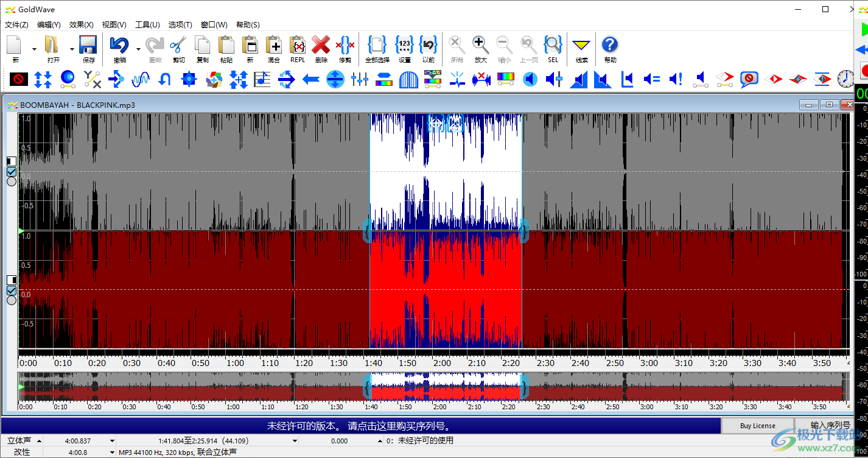Click the blue left arrow effect icon
The image size is (868, 458).
pos(311,79)
